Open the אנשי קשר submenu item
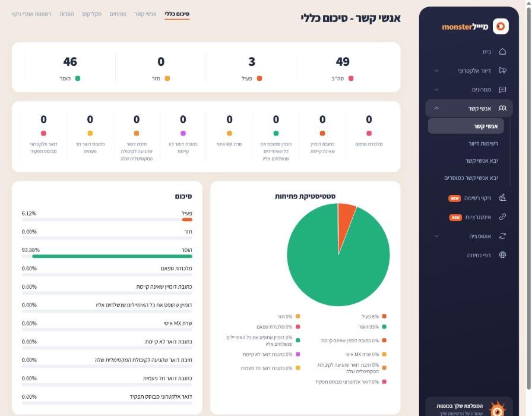This screenshot has width=532, height=416. 466,126
